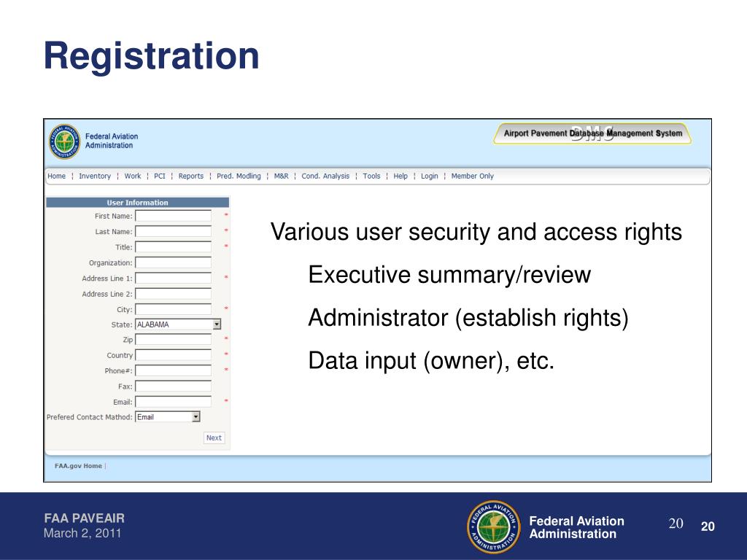Click the FAA seal in slide footer
This screenshot has width=747, height=560.
click(x=494, y=526)
